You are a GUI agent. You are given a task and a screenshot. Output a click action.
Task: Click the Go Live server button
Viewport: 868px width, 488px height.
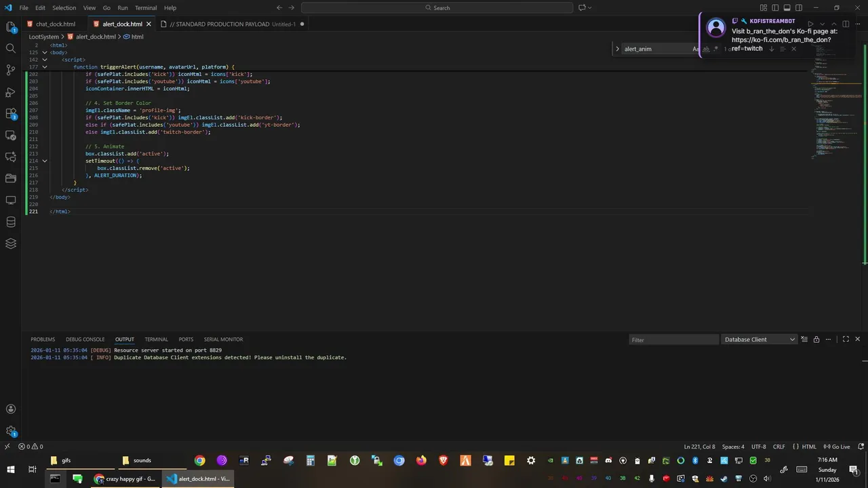click(837, 447)
